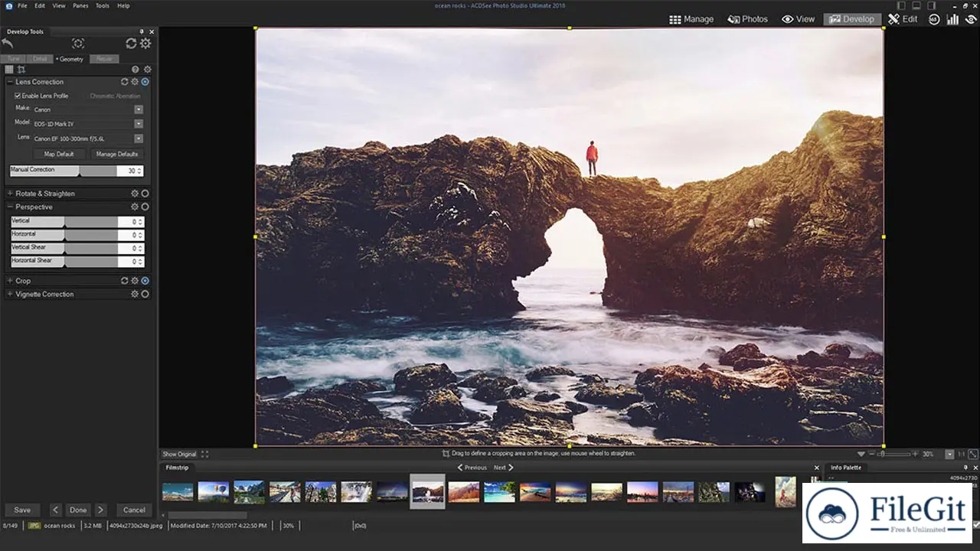Collapse the Lens Correction section
The image size is (980, 551).
click(10, 82)
